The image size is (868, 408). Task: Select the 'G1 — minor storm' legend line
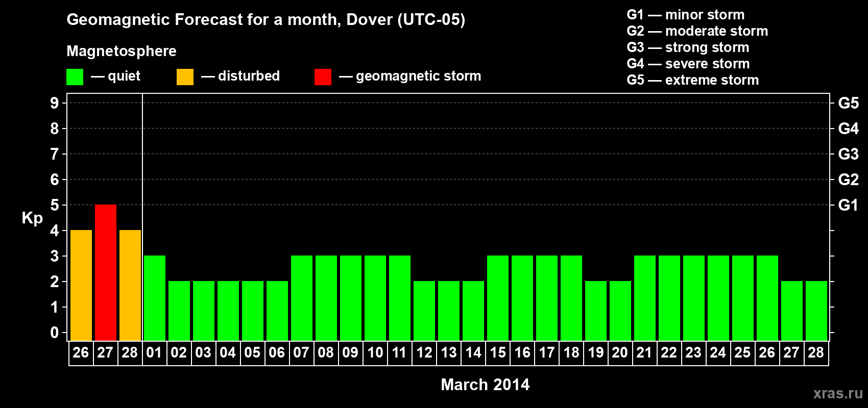[685, 15]
